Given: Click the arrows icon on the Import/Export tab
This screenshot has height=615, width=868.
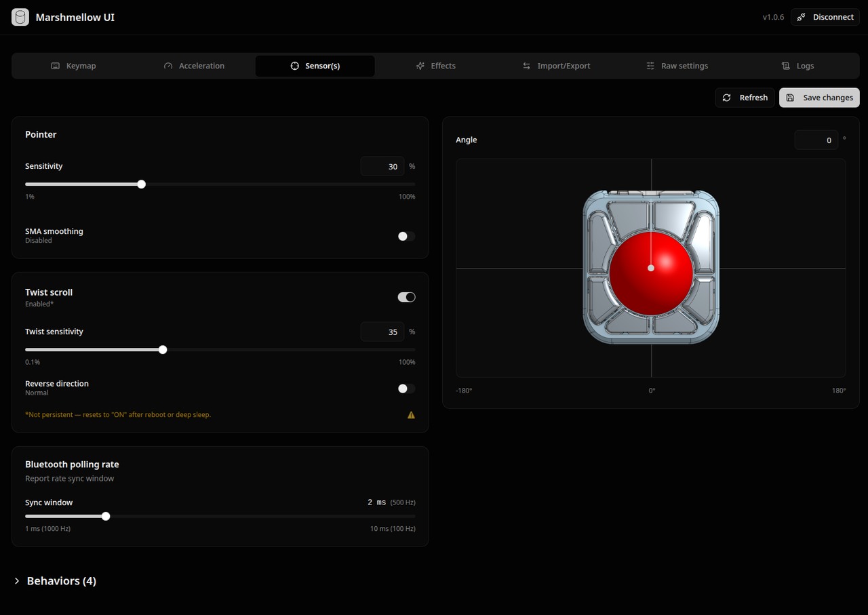Looking at the screenshot, I should point(527,66).
